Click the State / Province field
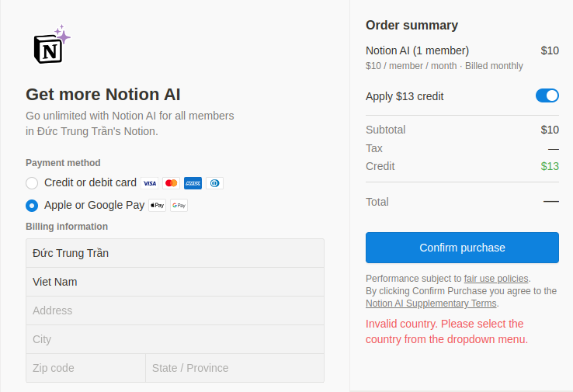 coord(234,368)
